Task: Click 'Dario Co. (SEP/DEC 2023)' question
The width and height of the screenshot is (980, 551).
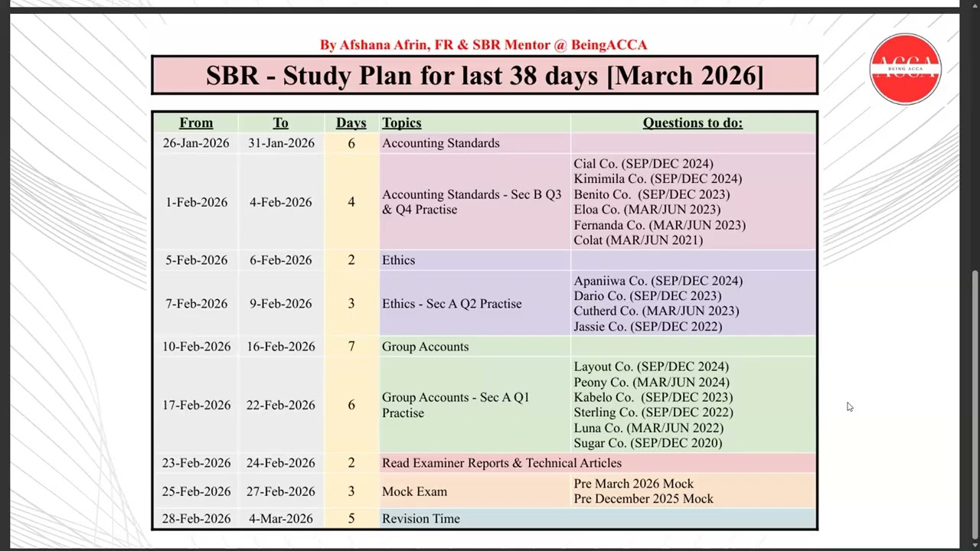Action: [648, 296]
